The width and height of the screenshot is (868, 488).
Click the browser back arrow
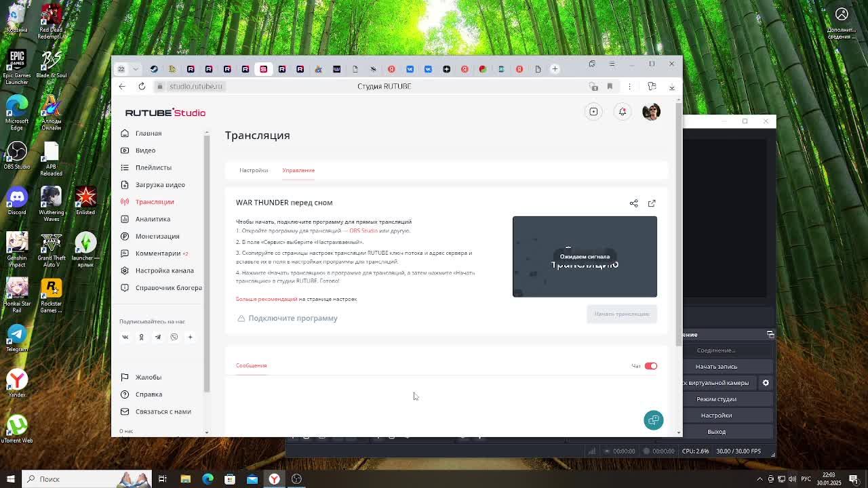coord(122,86)
